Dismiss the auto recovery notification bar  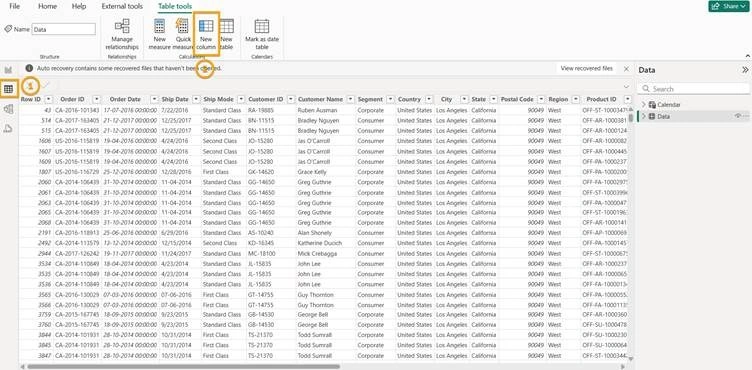626,69
